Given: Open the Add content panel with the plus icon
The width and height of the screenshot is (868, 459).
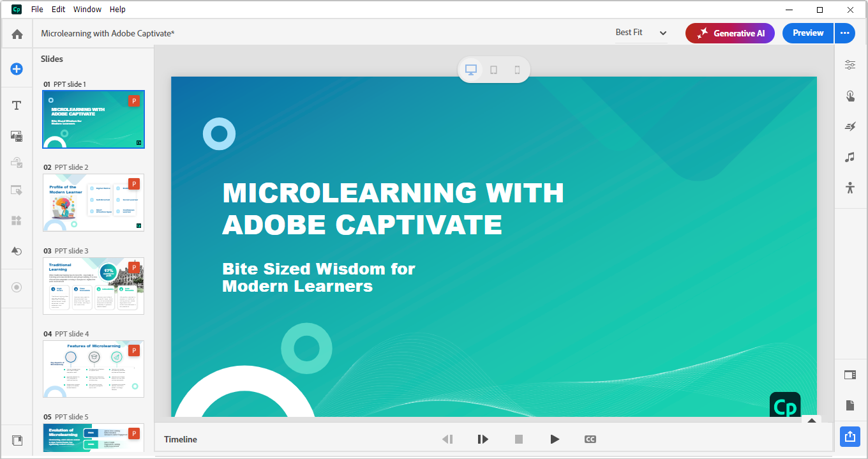Looking at the screenshot, I should [17, 68].
